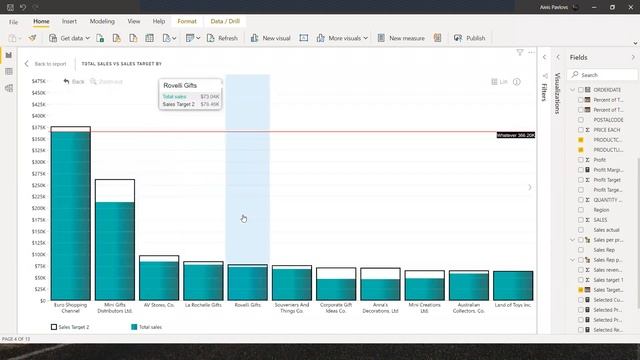Collapse the ORDERDATE hierarchy arrow
640x360 pixels.
coord(573,90)
